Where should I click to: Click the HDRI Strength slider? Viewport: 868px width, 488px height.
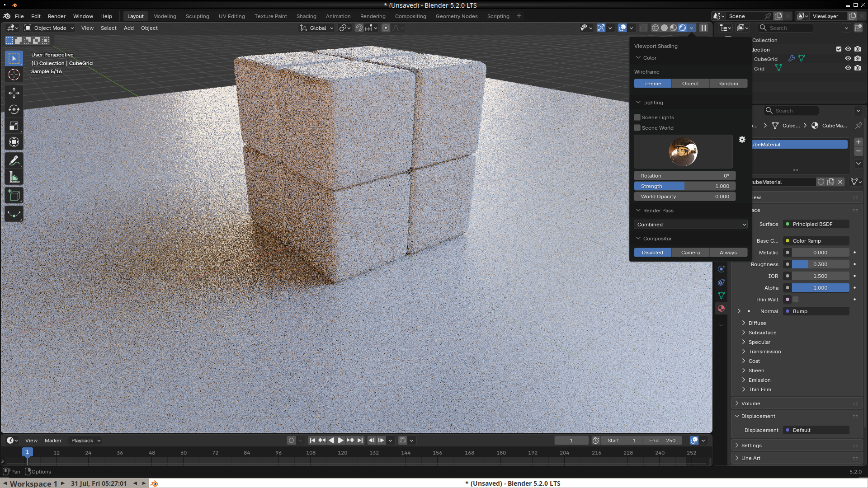(685, 186)
